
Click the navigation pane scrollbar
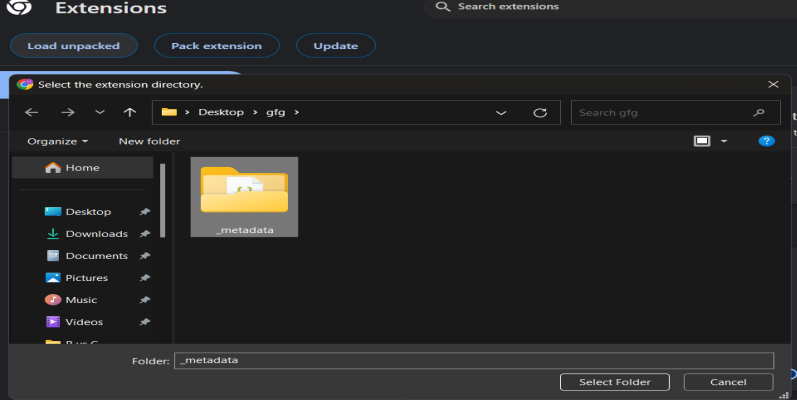(163, 200)
